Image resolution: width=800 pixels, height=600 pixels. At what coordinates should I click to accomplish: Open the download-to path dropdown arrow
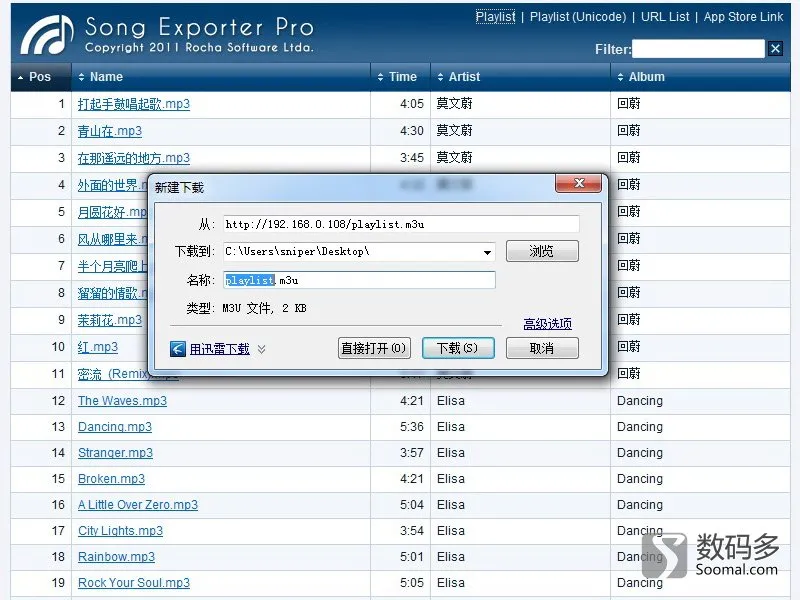(x=487, y=252)
